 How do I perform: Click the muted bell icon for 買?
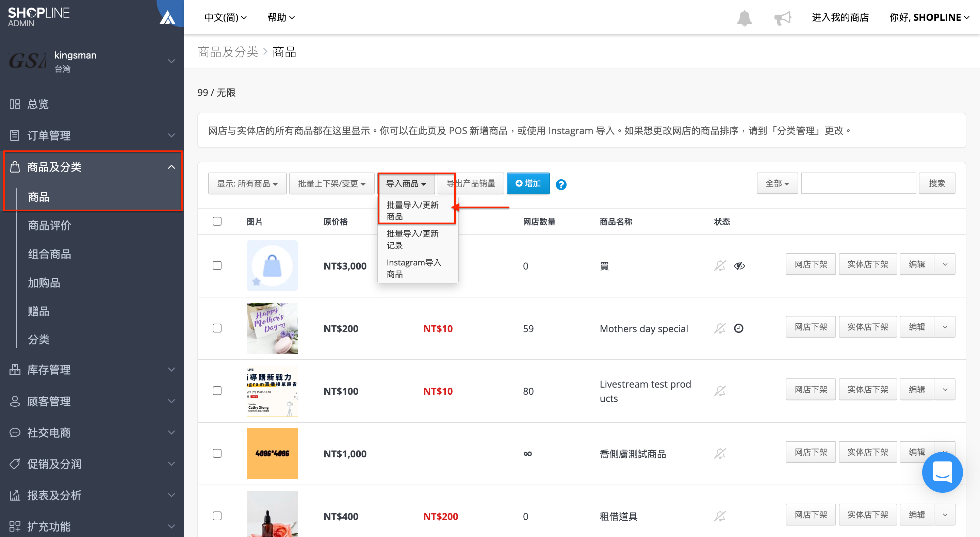coord(720,266)
